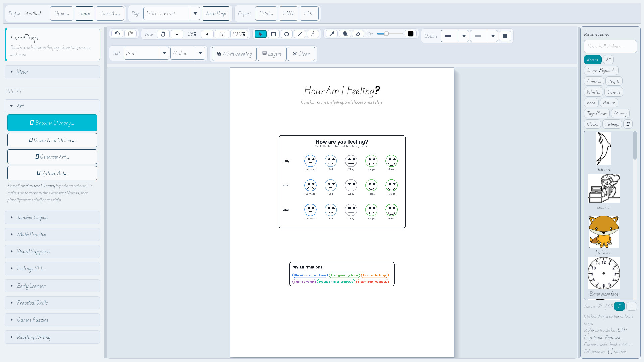This screenshot has width=644, height=362.
Task: Select the ellipse shape tool
Action: pyautogui.click(x=286, y=34)
